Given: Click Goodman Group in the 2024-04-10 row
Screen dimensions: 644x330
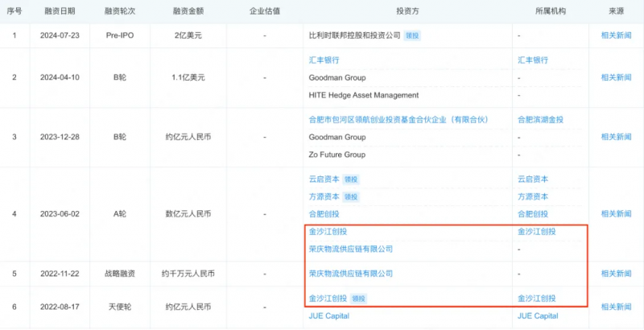Looking at the screenshot, I should [x=336, y=77].
